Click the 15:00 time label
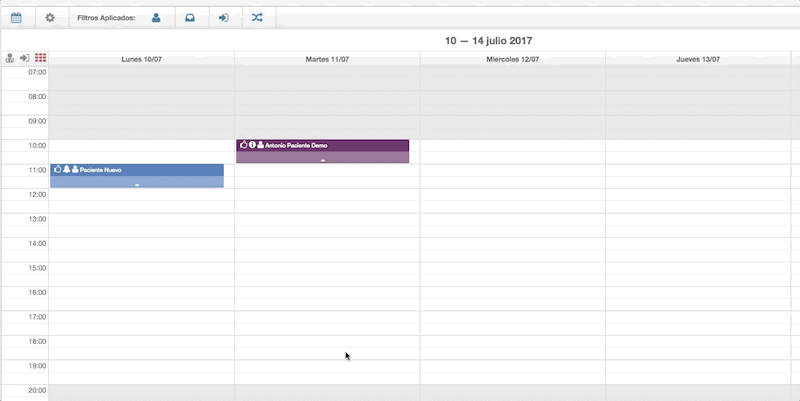Viewport: 800px width, 401px height. 37,268
